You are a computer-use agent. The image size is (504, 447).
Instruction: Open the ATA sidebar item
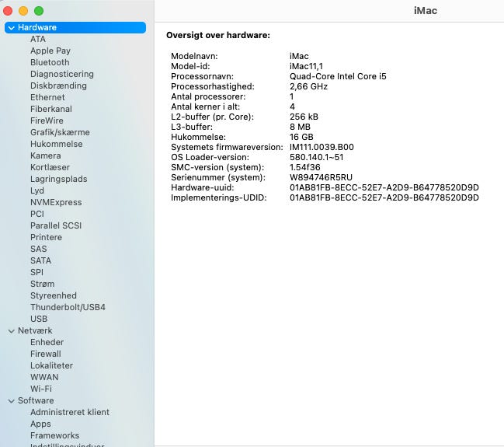[38, 40]
